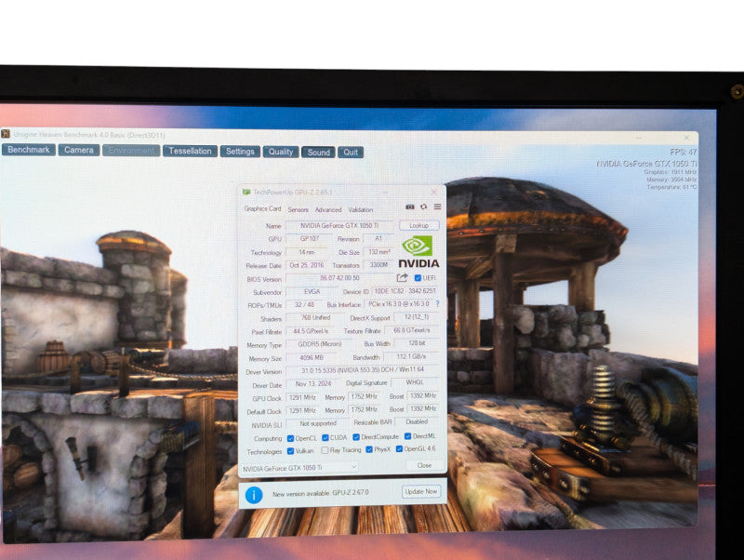The height and width of the screenshot is (560, 744).
Task: Open the GPU-Z hamburger menu
Action: 437,207
